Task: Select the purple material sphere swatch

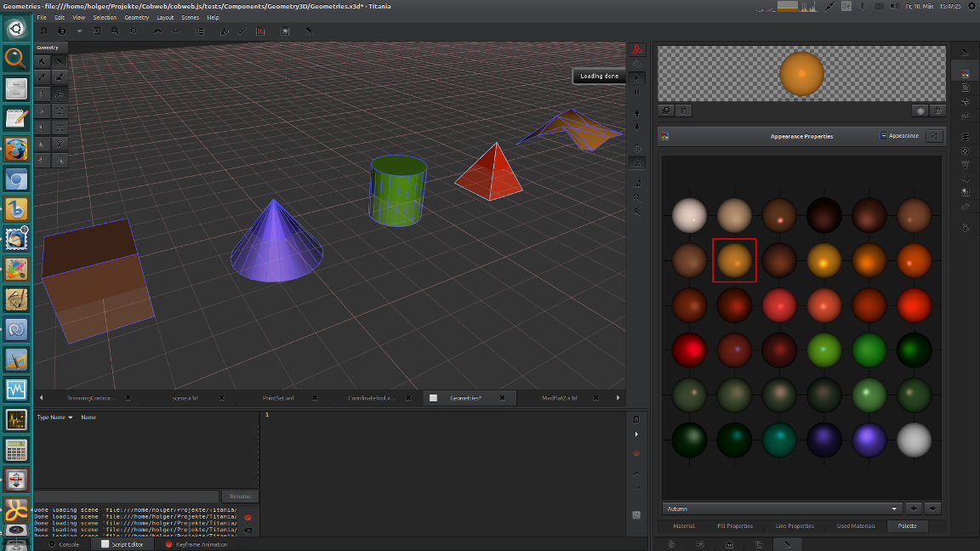Action: point(869,440)
